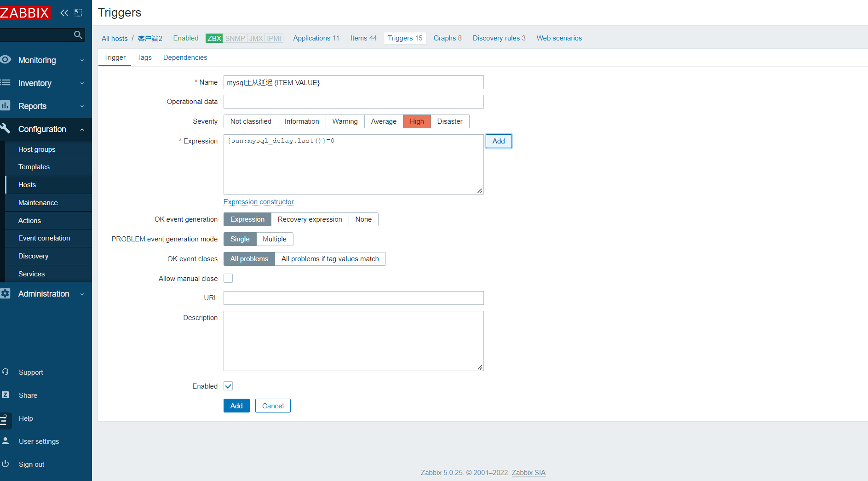
Task: Choose Recovery expression for OK event generation
Action: pos(310,219)
